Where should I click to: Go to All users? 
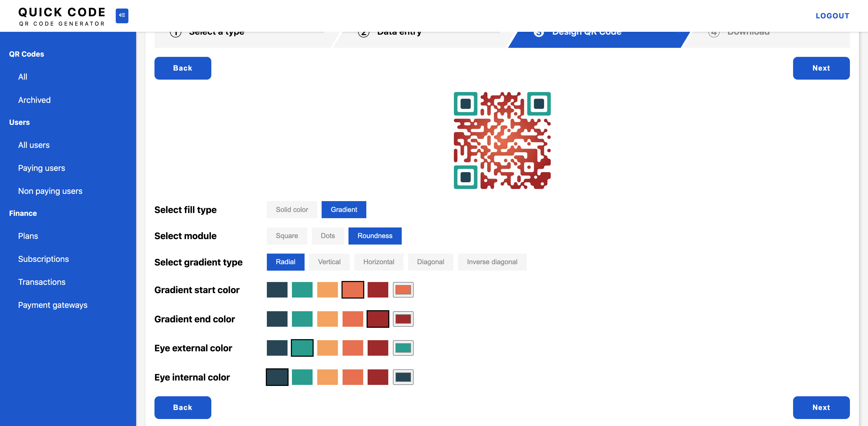click(x=34, y=145)
